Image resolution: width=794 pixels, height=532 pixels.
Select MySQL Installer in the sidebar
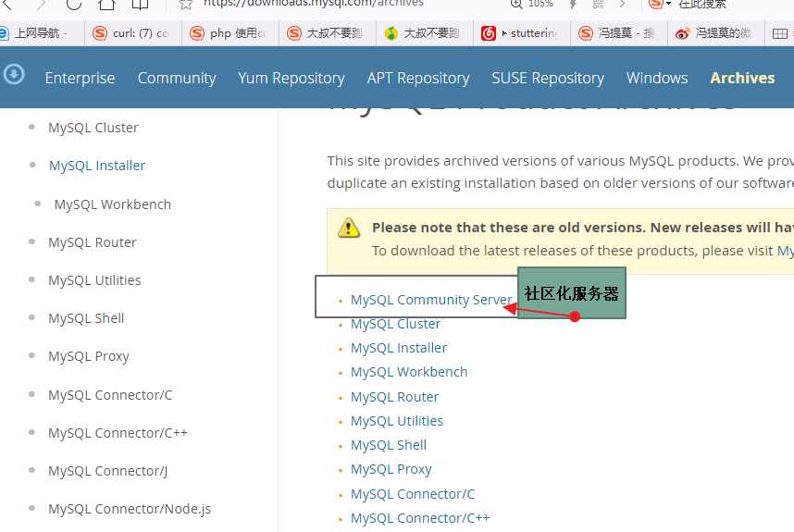click(x=97, y=166)
